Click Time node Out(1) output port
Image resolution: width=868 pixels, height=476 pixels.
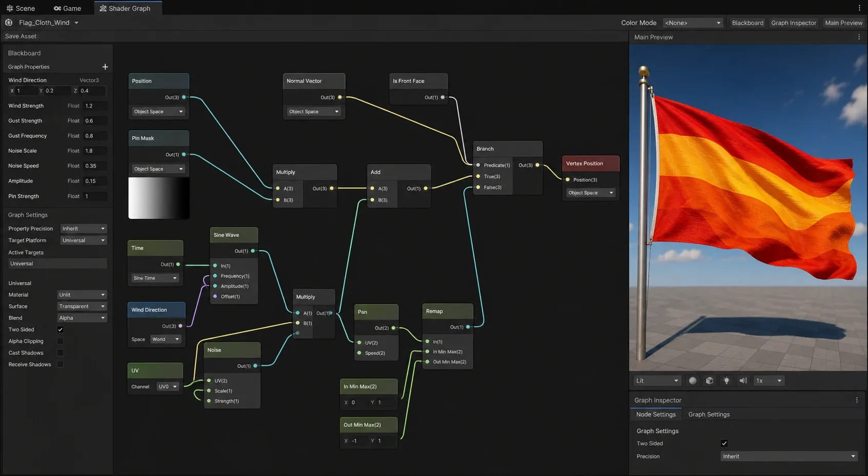pos(178,264)
